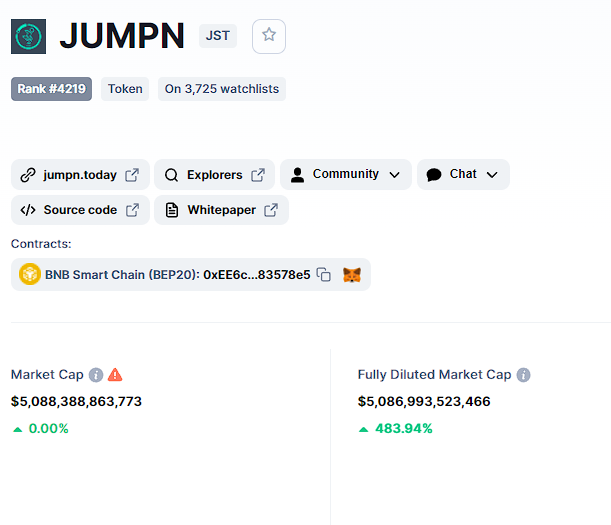The image size is (611, 525).
Task: Click the Contracts: label
Action: point(41,244)
